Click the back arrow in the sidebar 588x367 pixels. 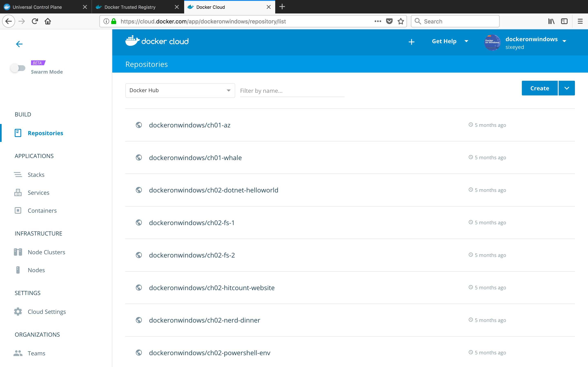click(x=19, y=44)
